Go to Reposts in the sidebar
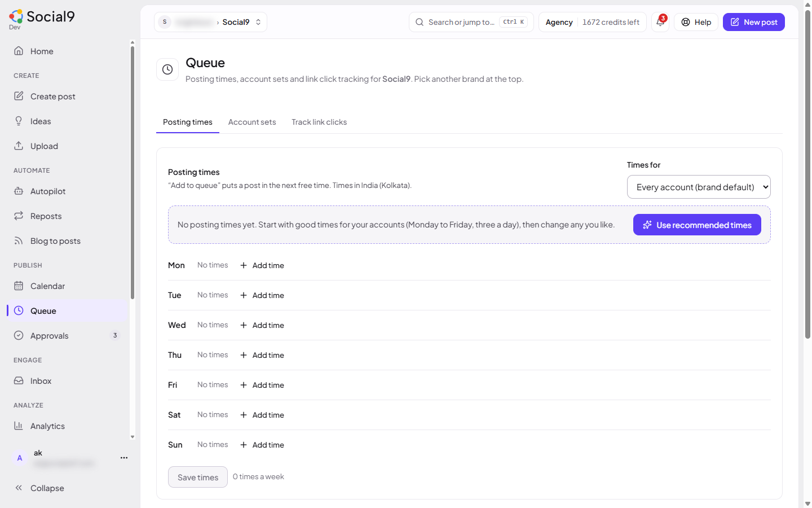This screenshot has height=508, width=812. (68, 216)
